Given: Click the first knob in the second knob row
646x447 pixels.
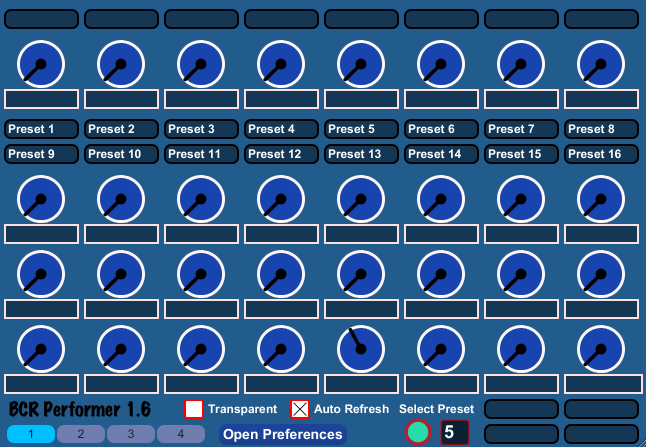Looking at the screenshot, I should pos(41,199).
